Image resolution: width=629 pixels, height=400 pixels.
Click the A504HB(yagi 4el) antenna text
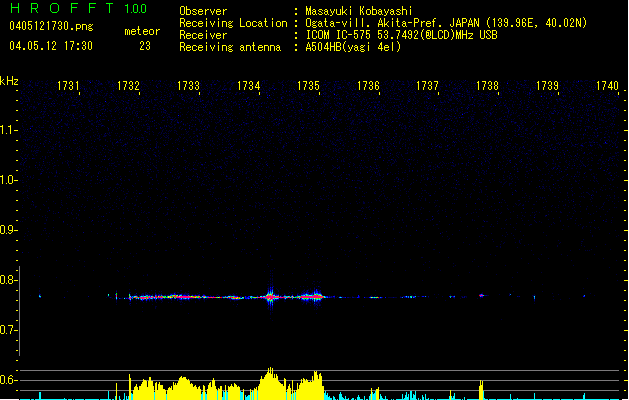click(353, 47)
